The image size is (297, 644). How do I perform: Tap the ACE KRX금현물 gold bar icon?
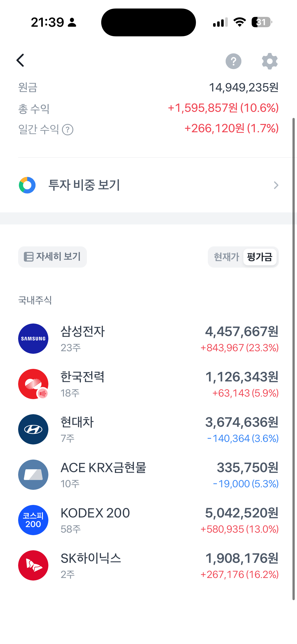tap(33, 475)
